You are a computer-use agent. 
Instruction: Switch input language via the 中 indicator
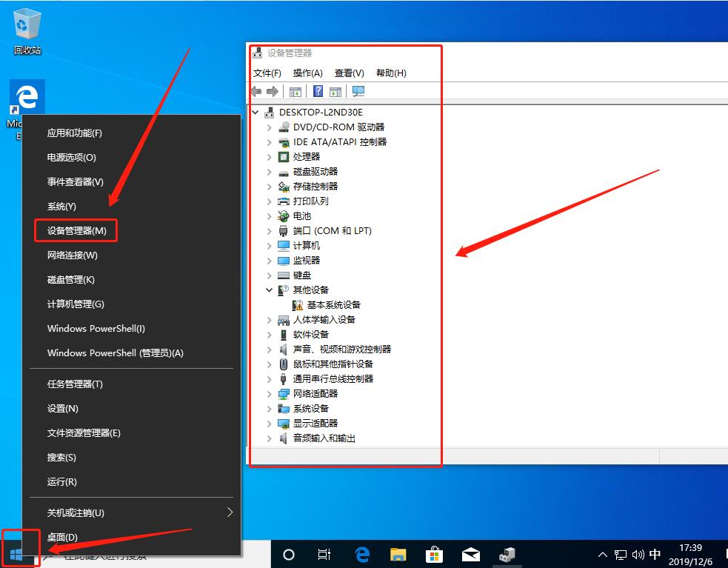(655, 554)
